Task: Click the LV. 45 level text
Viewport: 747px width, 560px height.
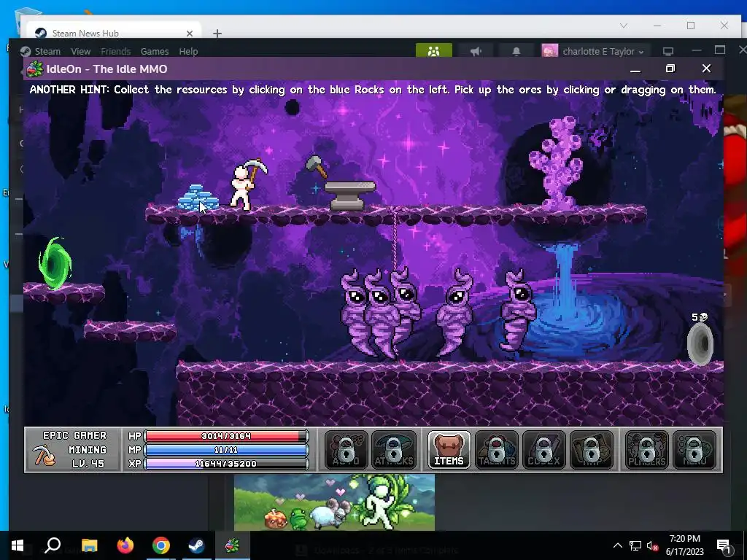Action: [88, 463]
